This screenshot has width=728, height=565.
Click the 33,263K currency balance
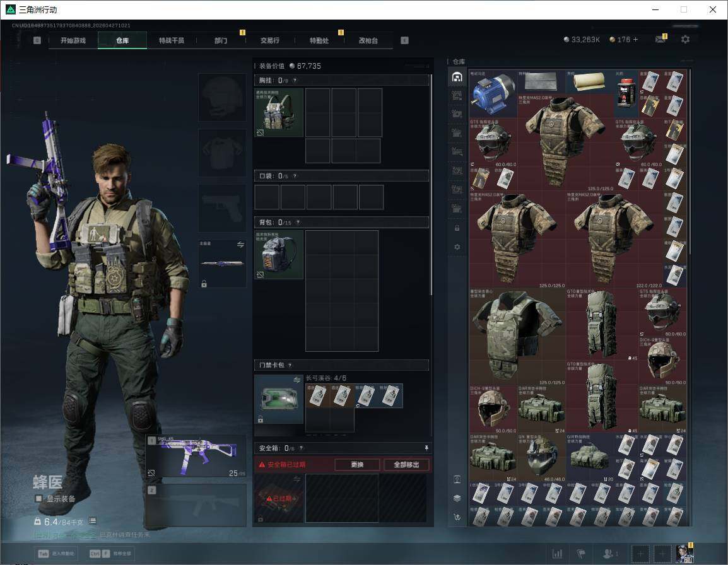point(582,40)
